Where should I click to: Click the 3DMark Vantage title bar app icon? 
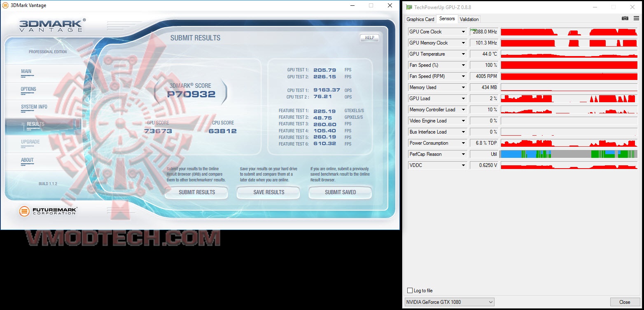click(5, 5)
